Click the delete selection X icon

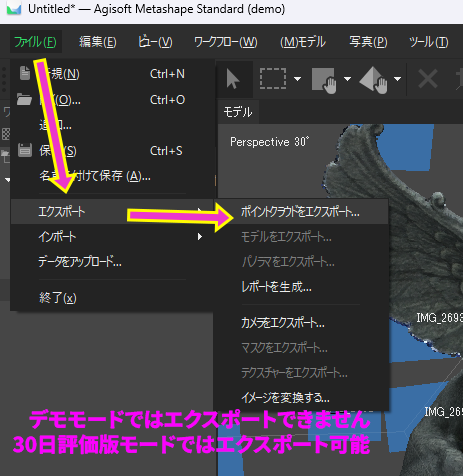click(428, 79)
